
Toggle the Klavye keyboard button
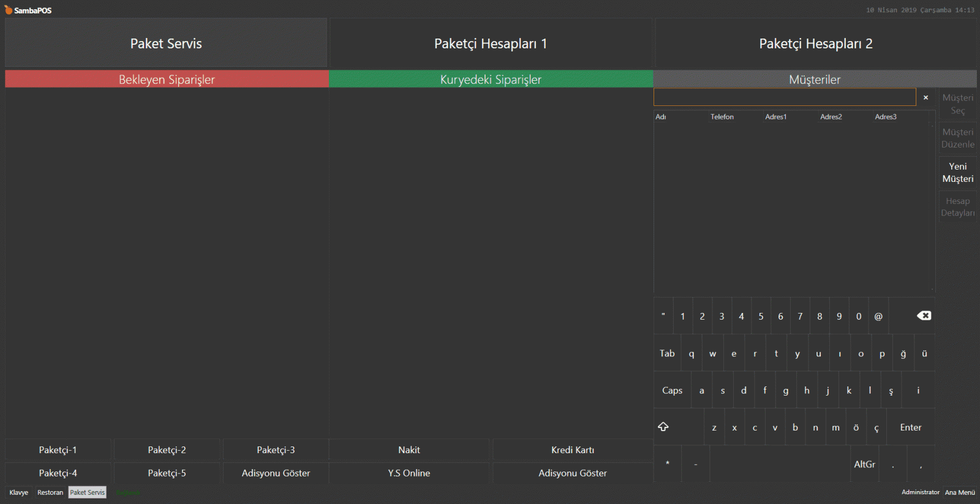click(x=19, y=492)
